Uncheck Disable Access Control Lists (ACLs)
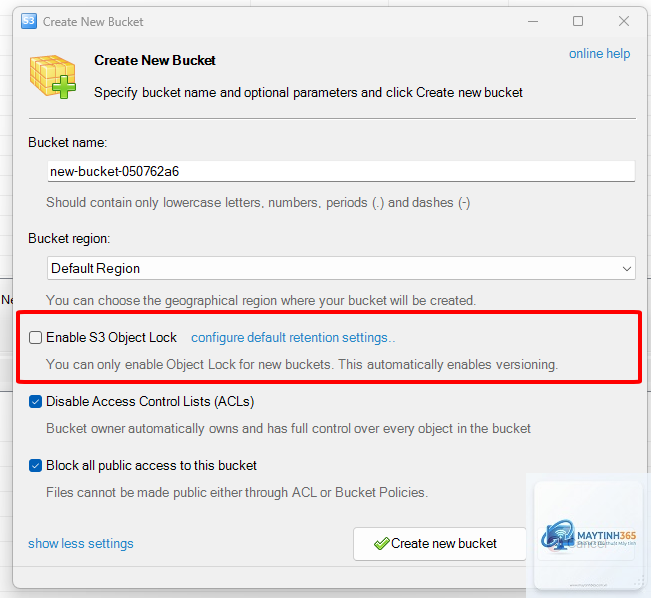Image resolution: width=651 pixels, height=598 pixels. (x=35, y=402)
